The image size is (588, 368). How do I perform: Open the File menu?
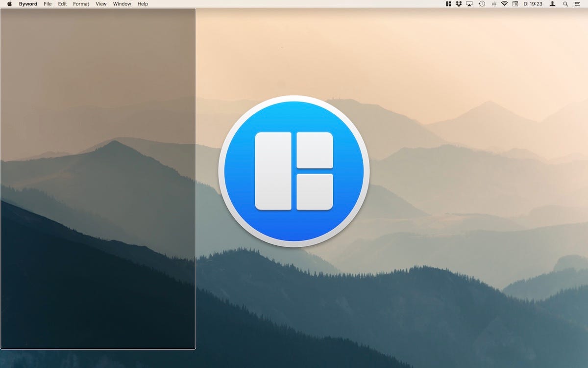pyautogui.click(x=48, y=4)
